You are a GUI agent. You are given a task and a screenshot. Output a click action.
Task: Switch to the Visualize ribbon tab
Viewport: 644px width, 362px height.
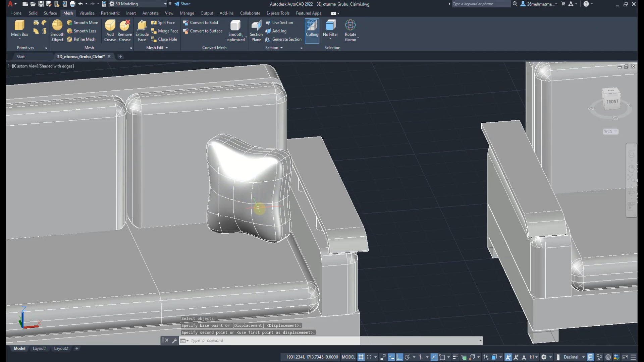87,13
